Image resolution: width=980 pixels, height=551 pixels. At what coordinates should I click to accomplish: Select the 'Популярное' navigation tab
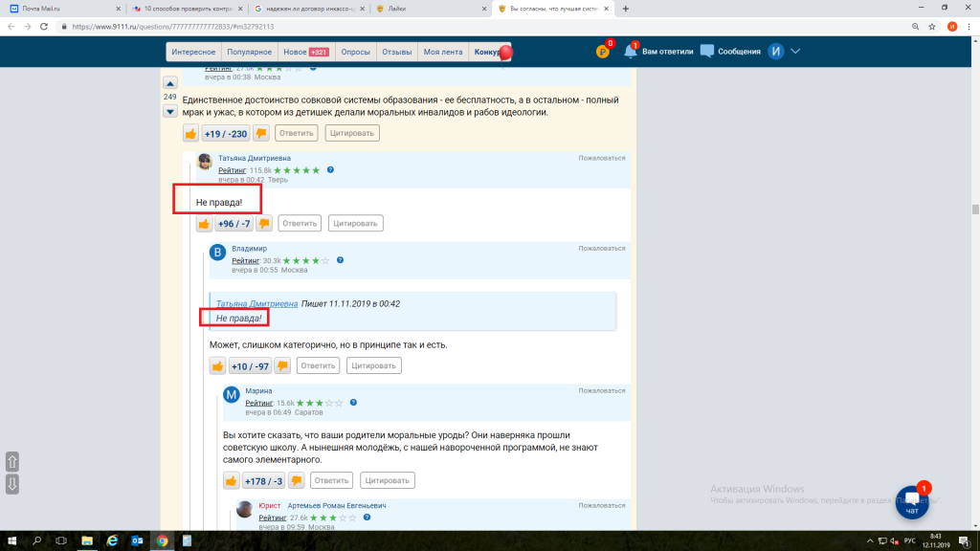click(250, 52)
